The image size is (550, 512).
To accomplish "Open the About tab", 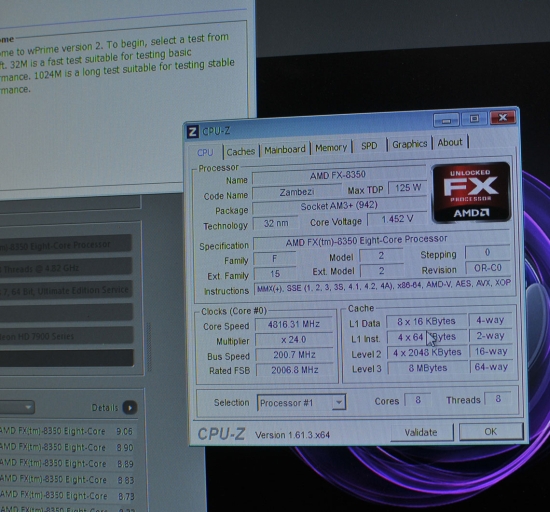I will pyautogui.click(x=450, y=142).
